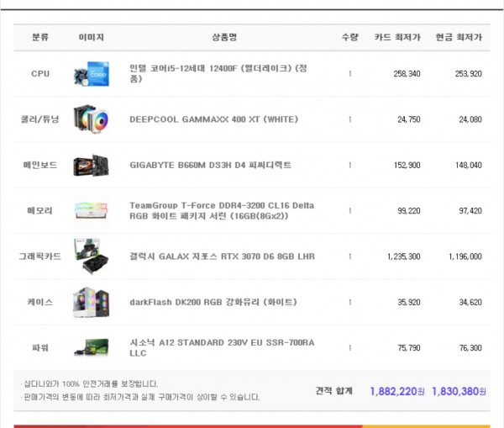
Task: Click the memory cash price 97,420
Action: 470,211
